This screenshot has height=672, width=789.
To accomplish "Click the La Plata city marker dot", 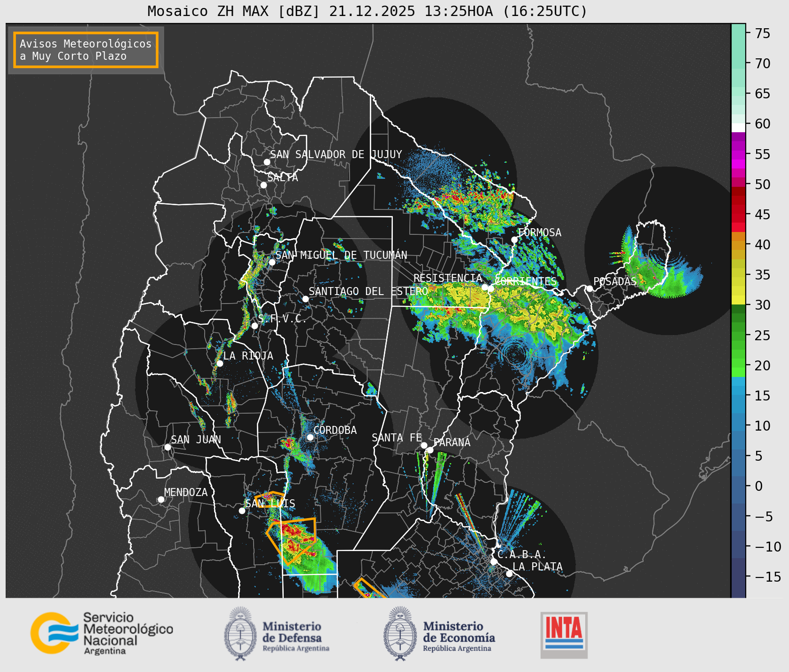I will tap(509, 573).
